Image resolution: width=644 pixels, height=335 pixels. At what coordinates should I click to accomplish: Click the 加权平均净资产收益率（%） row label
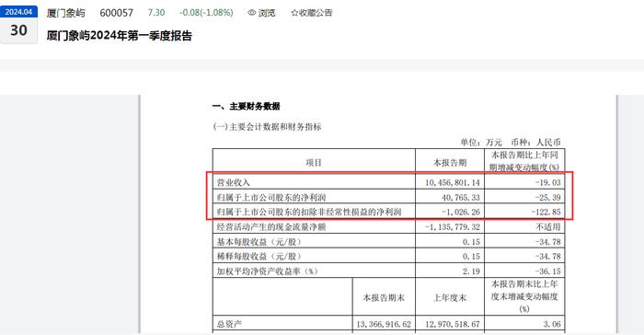pos(268,271)
